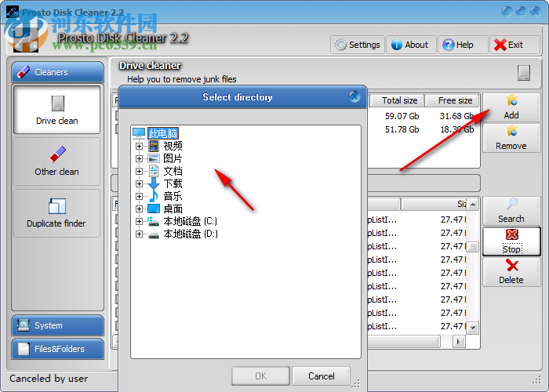Select the 51.78 Gb total size cell
Viewport: 549px width, 392px height.
tap(402, 129)
